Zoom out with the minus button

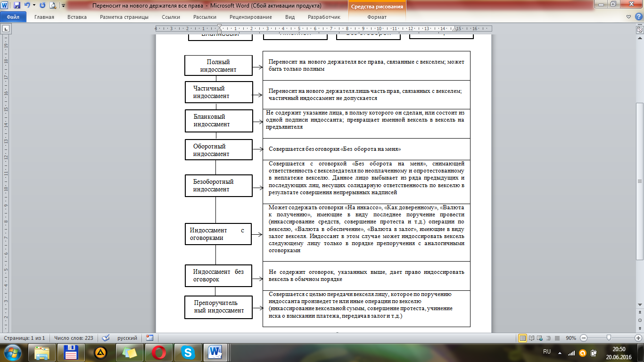click(583, 338)
